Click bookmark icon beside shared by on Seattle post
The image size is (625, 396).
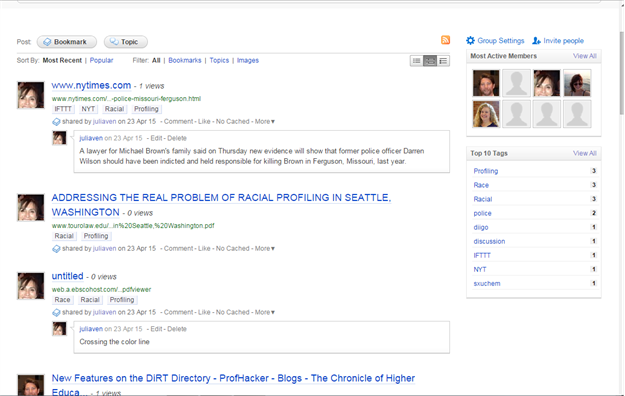(56, 248)
